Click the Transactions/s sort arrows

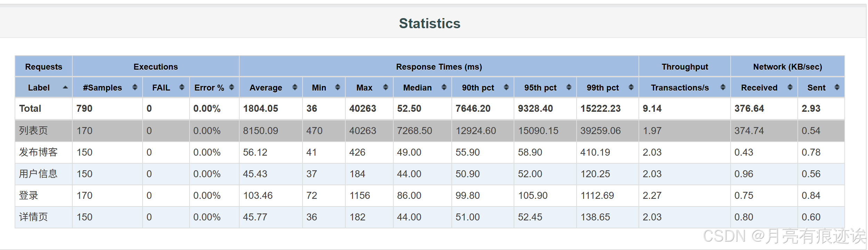pos(723,87)
